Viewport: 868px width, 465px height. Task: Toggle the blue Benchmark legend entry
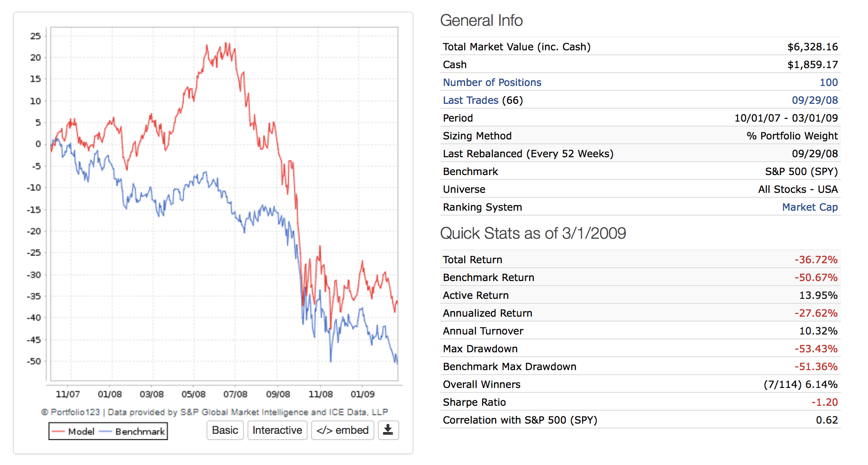tap(133, 432)
